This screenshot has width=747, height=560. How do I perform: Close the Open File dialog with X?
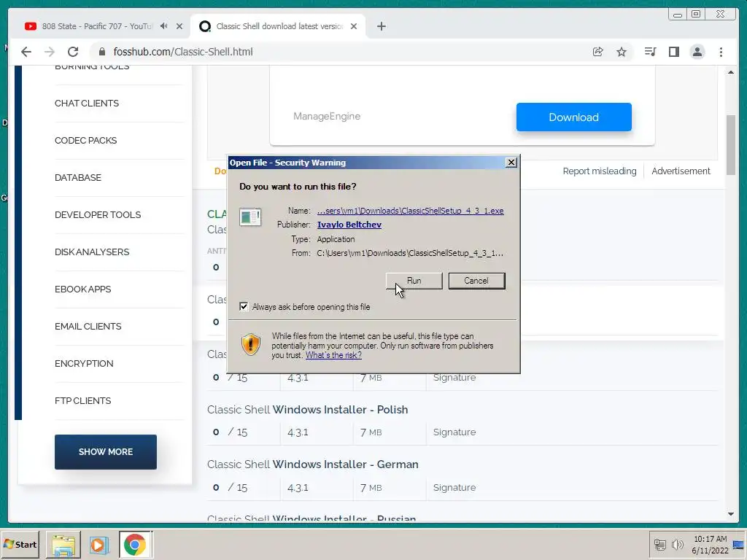tap(511, 163)
